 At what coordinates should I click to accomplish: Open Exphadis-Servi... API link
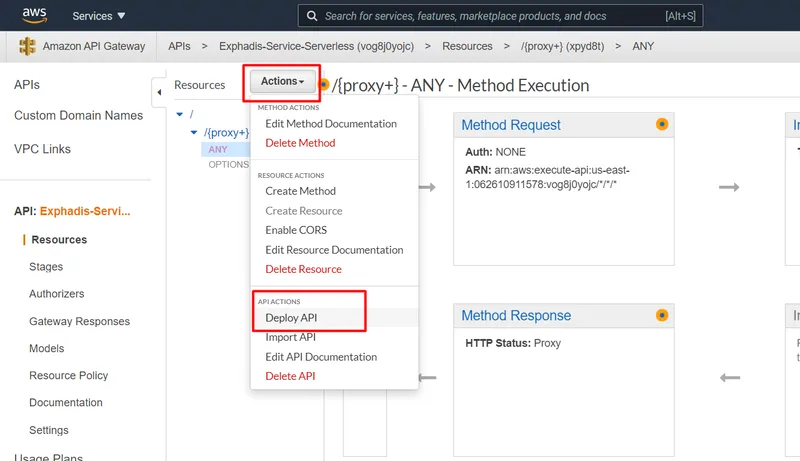coord(85,211)
